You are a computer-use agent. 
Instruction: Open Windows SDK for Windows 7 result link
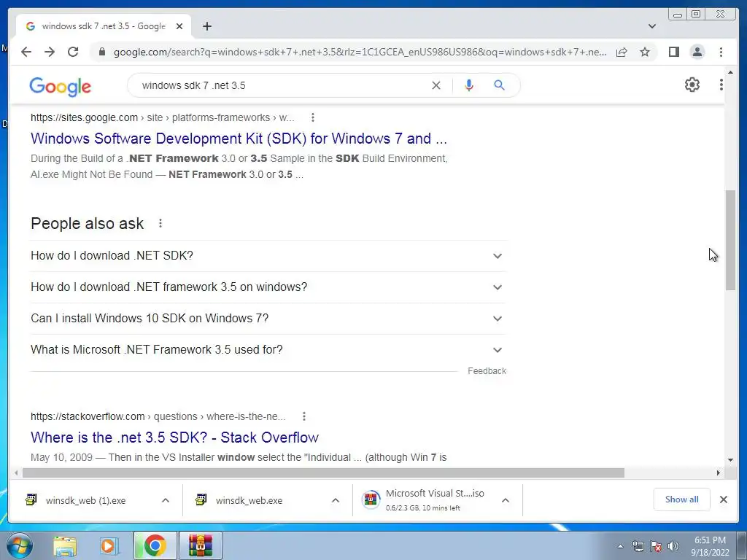(239, 139)
